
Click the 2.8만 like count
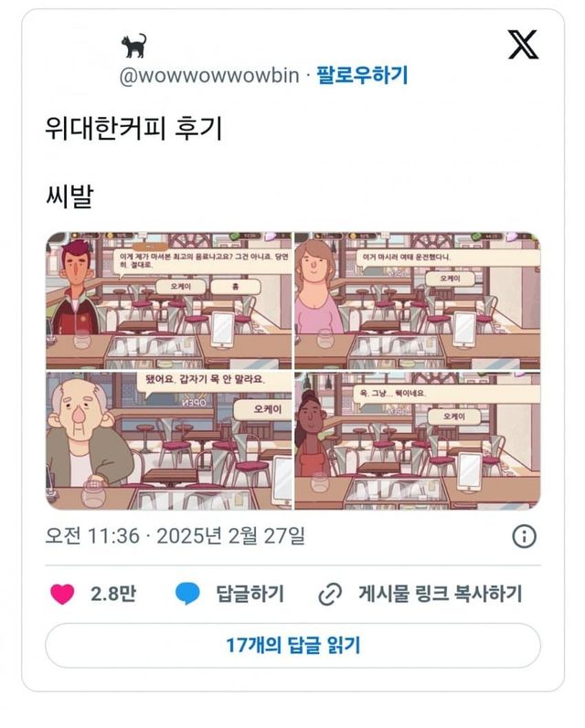(113, 594)
